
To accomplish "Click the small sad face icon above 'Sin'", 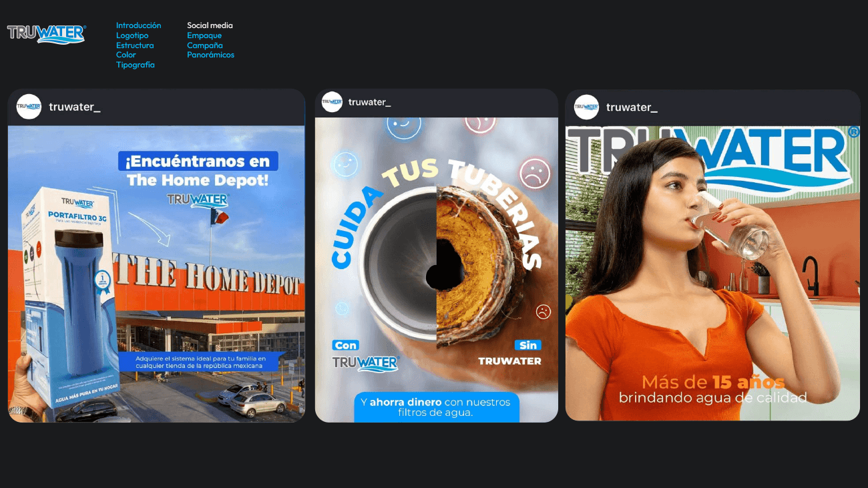I will click(544, 312).
